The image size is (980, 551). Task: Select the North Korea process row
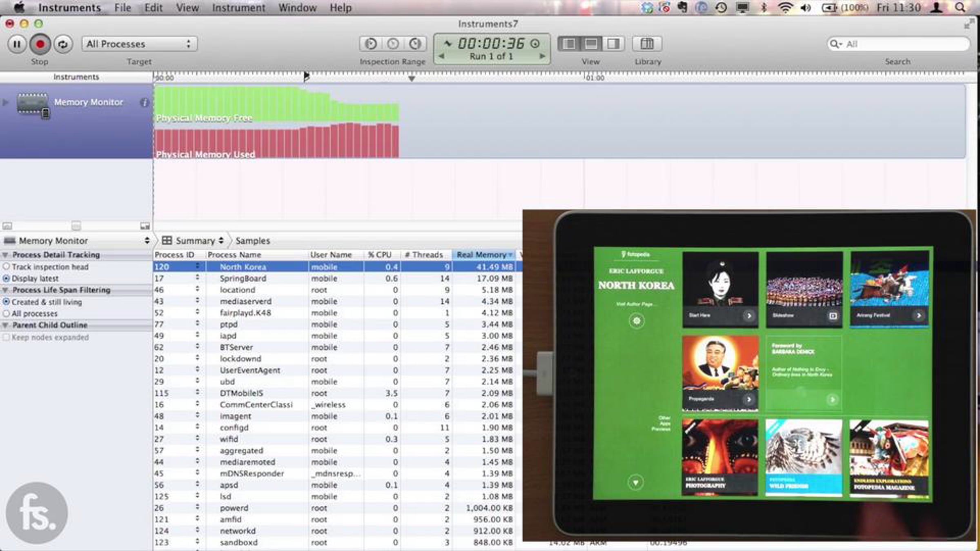338,267
